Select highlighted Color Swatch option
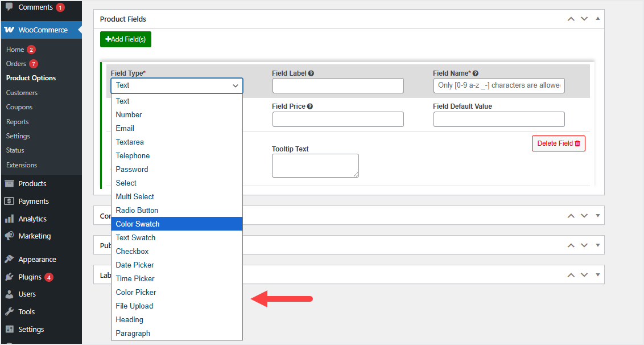This screenshot has height=345, width=644. click(176, 224)
